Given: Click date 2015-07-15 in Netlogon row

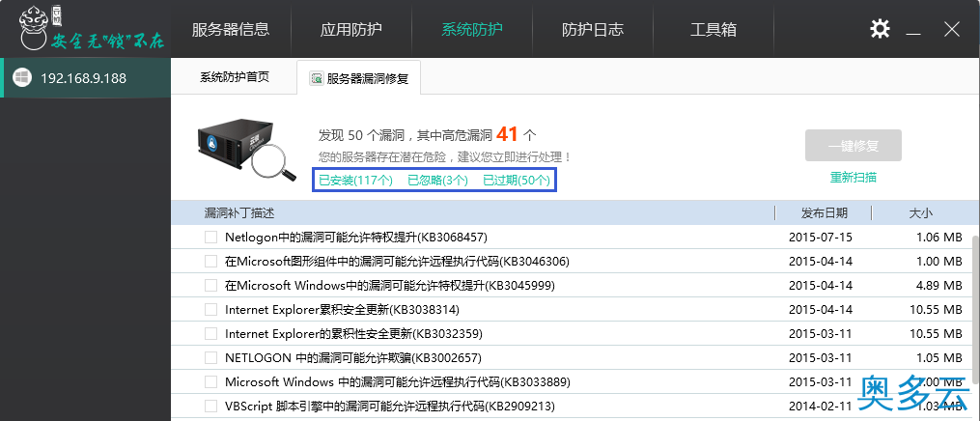Looking at the screenshot, I should (x=821, y=238).
